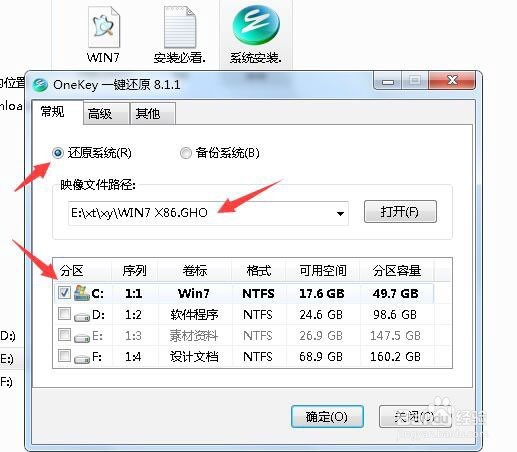Click the drive icon for E: partition
Viewport: 517px width, 452px height.
click(x=82, y=338)
